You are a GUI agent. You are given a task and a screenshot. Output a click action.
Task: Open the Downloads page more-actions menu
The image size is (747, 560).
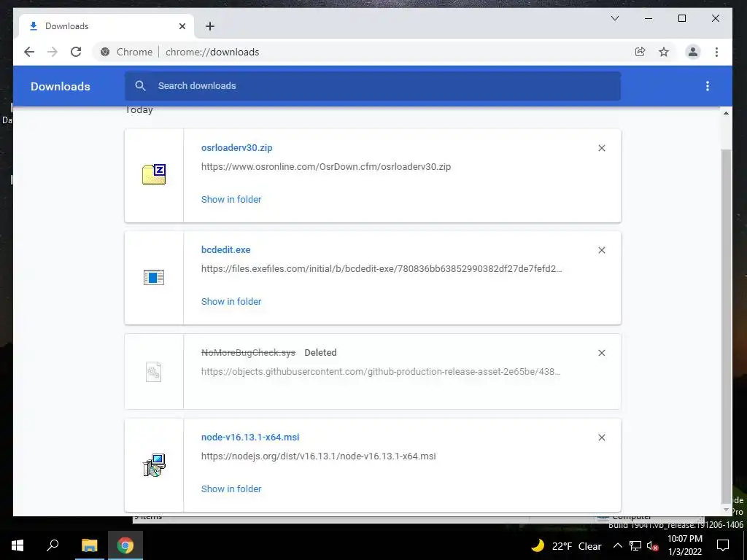click(x=708, y=86)
